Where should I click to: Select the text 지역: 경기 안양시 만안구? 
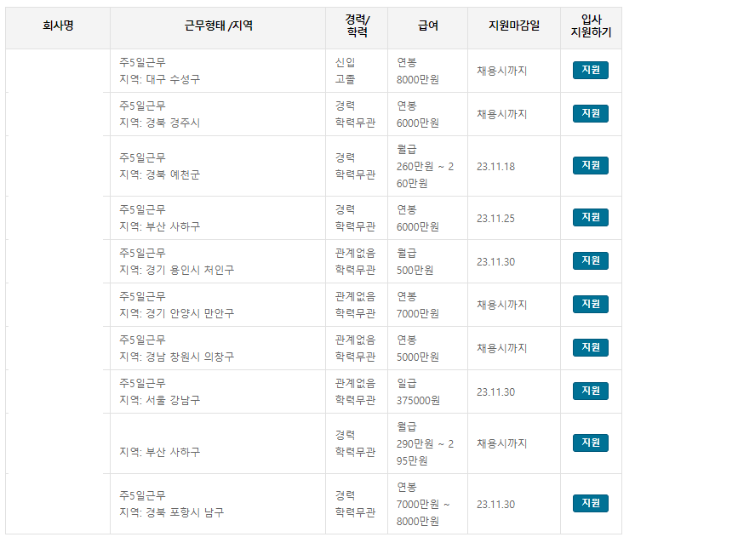pyautogui.click(x=176, y=313)
